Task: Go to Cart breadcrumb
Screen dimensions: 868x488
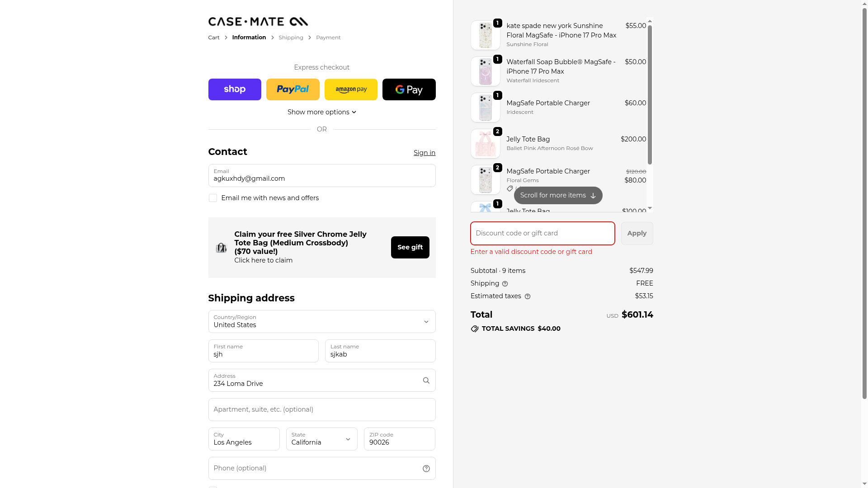Action: click(x=213, y=38)
